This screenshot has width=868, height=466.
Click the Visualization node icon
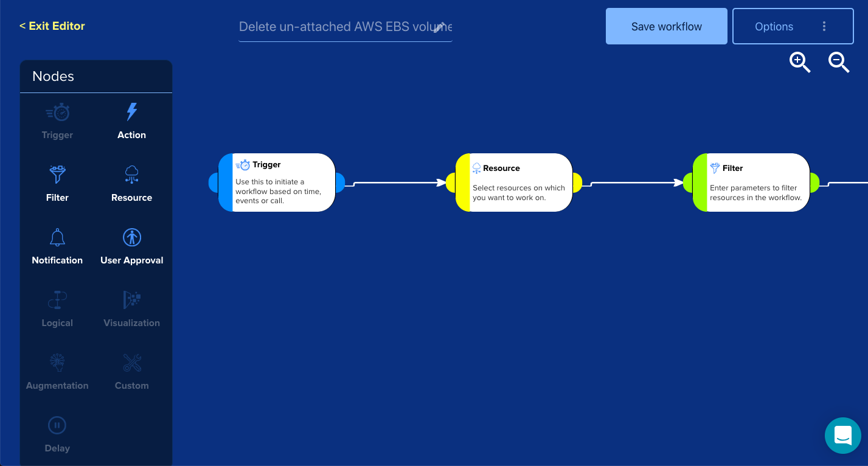tap(131, 300)
